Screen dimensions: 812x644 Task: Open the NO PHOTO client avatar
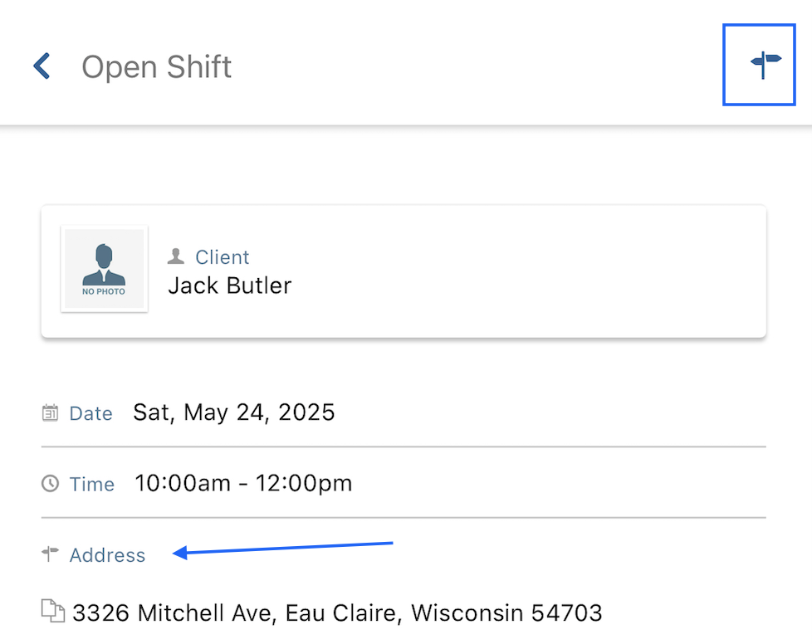104,269
